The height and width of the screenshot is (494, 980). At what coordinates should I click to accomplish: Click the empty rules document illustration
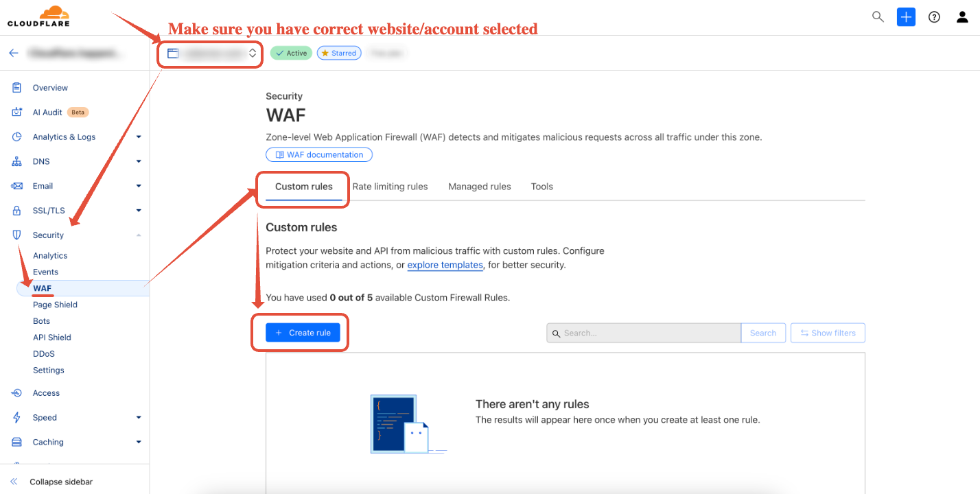pyautogui.click(x=408, y=424)
